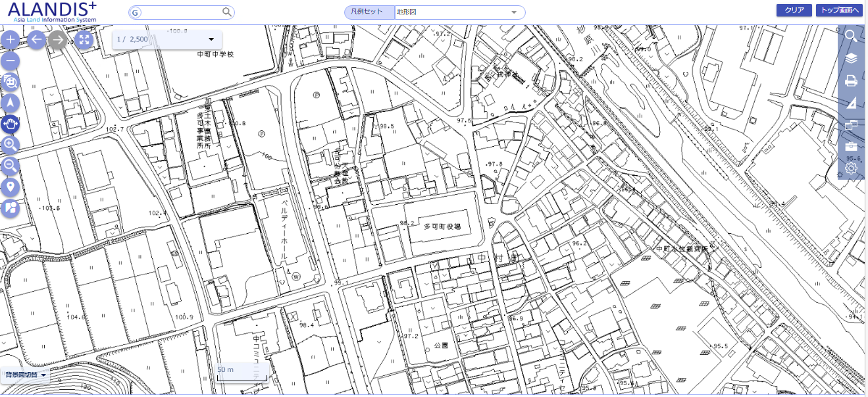Open the map scale 1/2,500 dropdown
Viewport: 868px width, 397px height.
[x=211, y=40]
